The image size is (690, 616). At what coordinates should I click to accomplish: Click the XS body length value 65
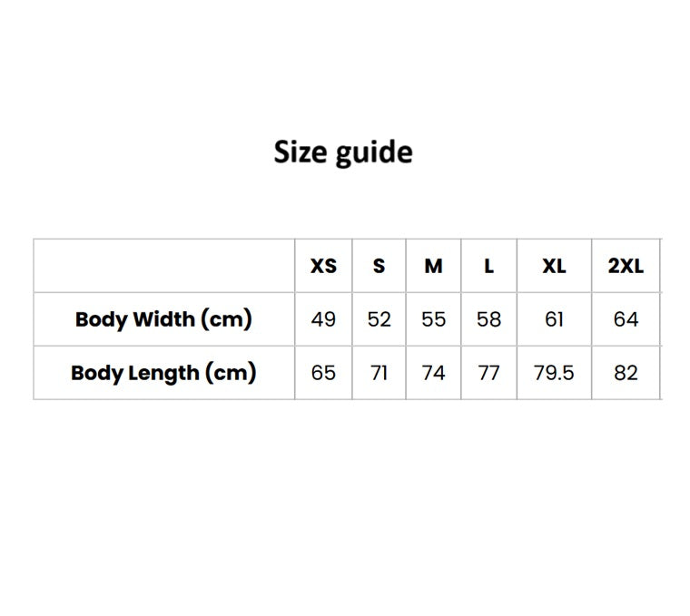[323, 373]
